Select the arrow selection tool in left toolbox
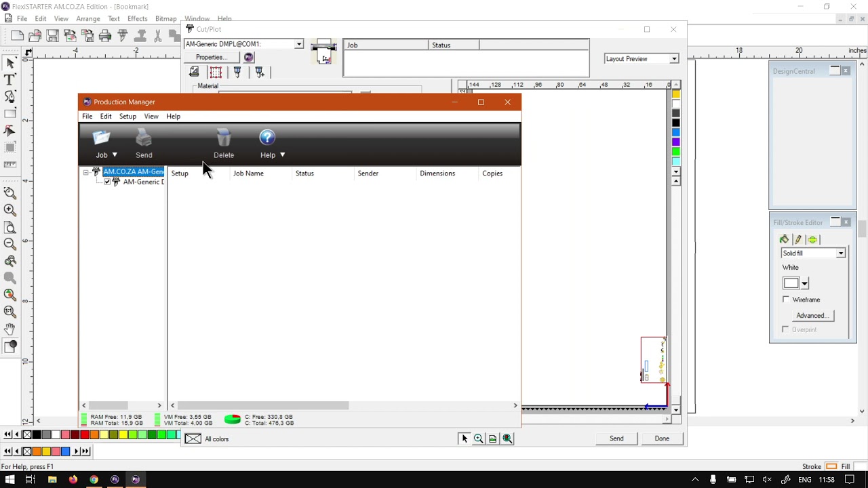This screenshot has height=488, width=868. pos(10,63)
